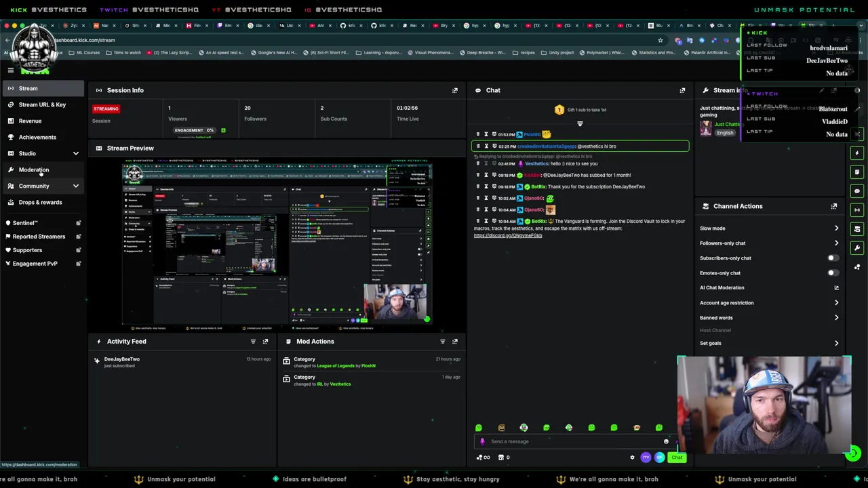
Task: Click the red STREAMING status badge
Action: pyautogui.click(x=106, y=108)
